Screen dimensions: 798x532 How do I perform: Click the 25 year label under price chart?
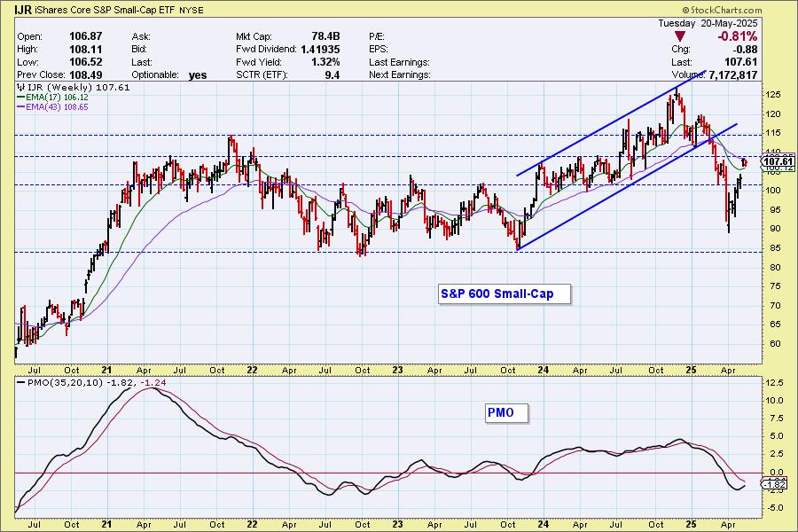(x=691, y=370)
